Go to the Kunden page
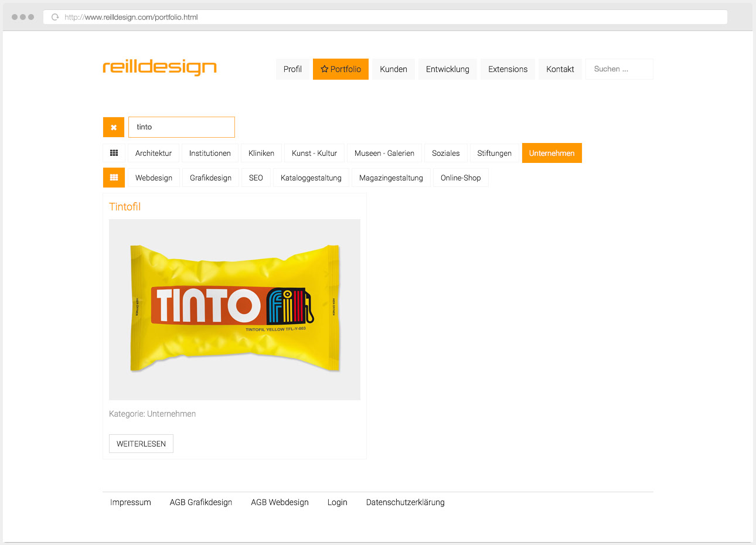This screenshot has width=756, height=545. [393, 69]
